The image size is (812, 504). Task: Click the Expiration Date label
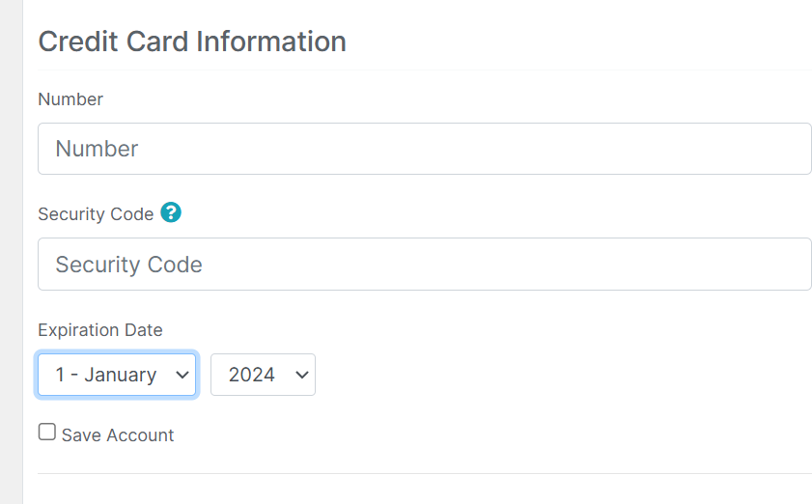point(100,330)
